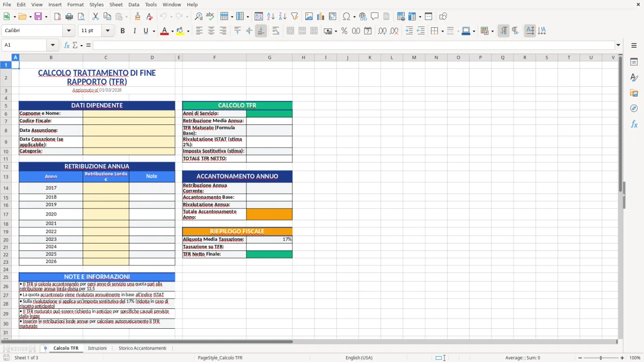Click the Copy icon
The height and width of the screenshot is (362, 644).
coord(107,17)
